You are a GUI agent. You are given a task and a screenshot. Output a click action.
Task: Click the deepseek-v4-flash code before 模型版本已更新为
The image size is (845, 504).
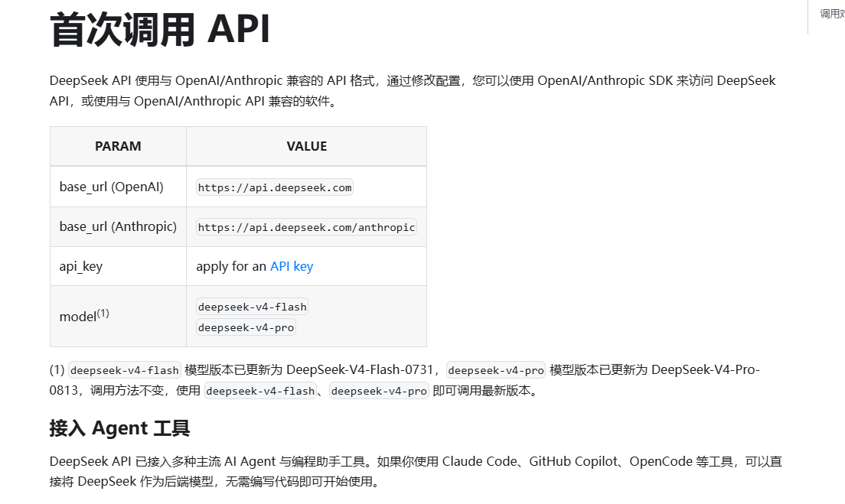(x=125, y=370)
